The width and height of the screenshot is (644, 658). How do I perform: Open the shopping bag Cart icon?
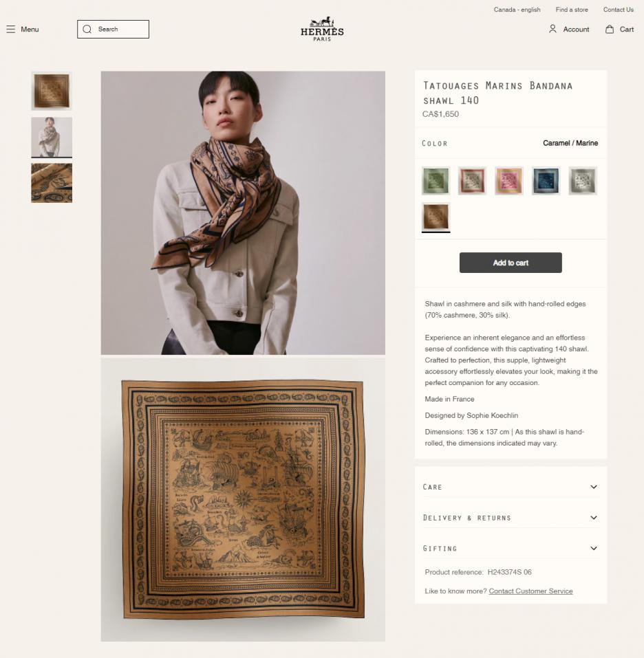pyautogui.click(x=609, y=29)
